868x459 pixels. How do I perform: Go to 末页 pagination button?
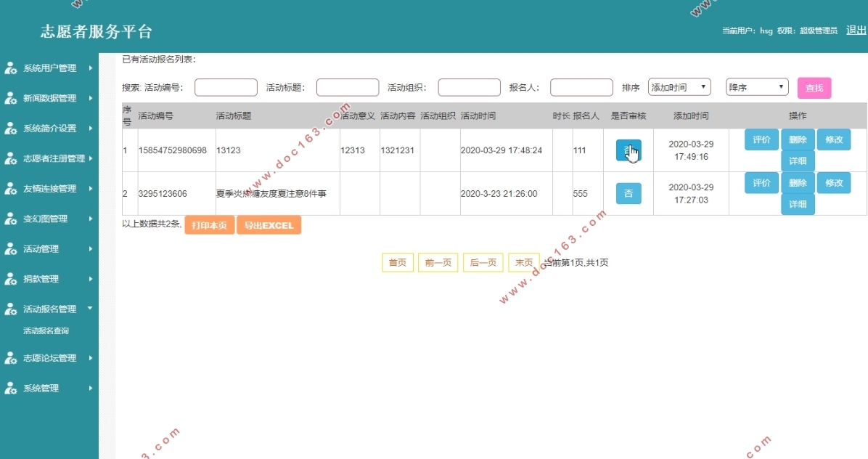[524, 262]
